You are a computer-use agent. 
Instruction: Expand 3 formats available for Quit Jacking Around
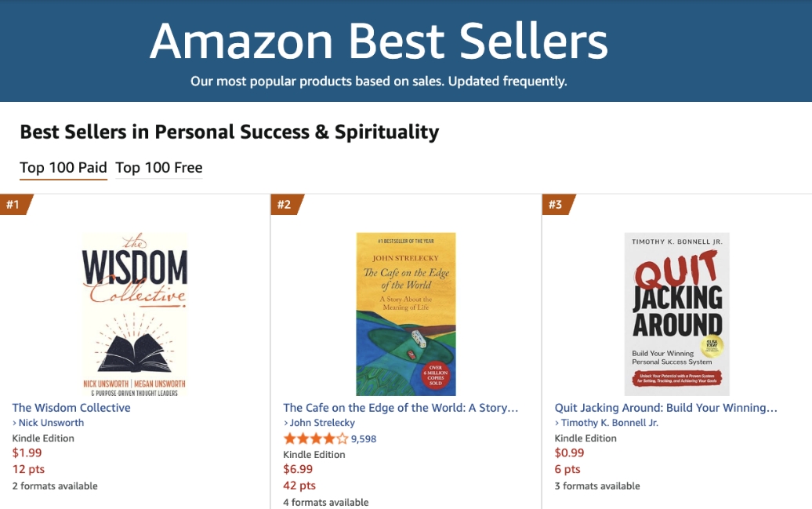pos(596,485)
